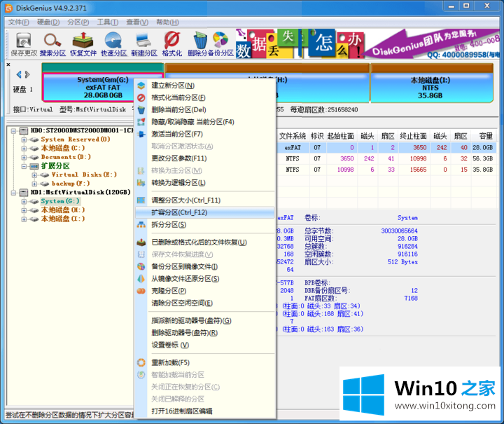Open the 文件(F) menu
This screenshot has width=504, height=424.
coord(19,22)
